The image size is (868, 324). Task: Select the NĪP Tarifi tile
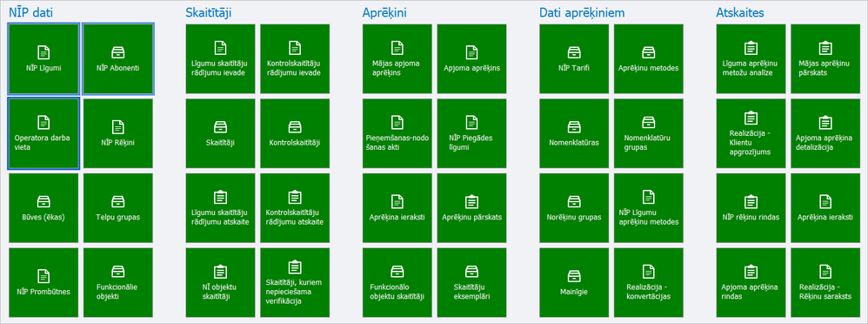pyautogui.click(x=574, y=59)
